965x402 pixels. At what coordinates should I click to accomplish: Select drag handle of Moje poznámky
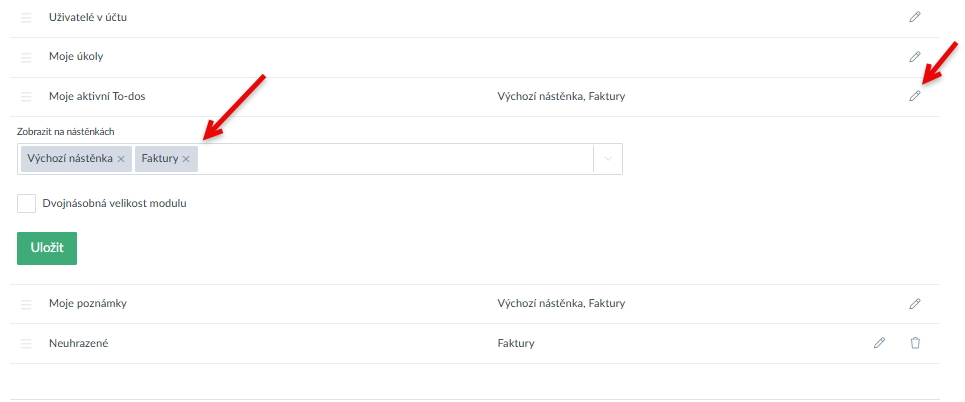pos(27,304)
